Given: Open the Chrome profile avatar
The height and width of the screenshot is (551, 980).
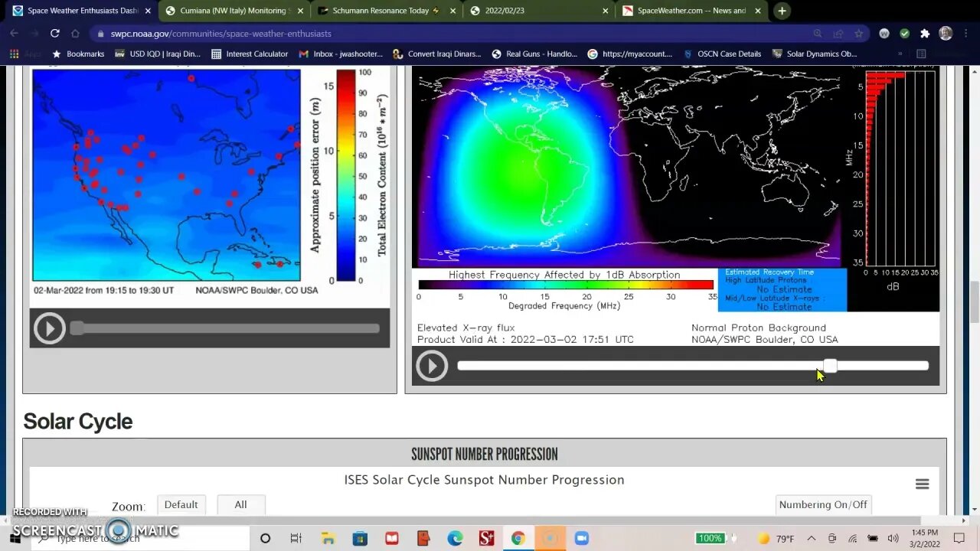Looking at the screenshot, I should 946,34.
